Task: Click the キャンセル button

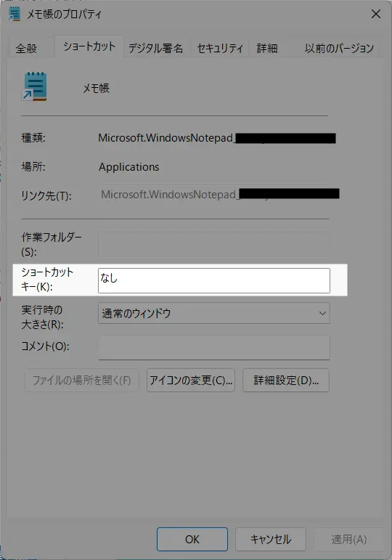Action: pos(271,539)
